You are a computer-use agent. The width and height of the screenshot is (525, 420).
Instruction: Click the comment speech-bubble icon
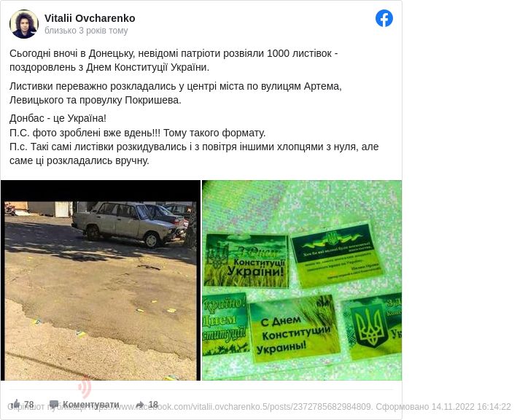pyautogui.click(x=54, y=405)
